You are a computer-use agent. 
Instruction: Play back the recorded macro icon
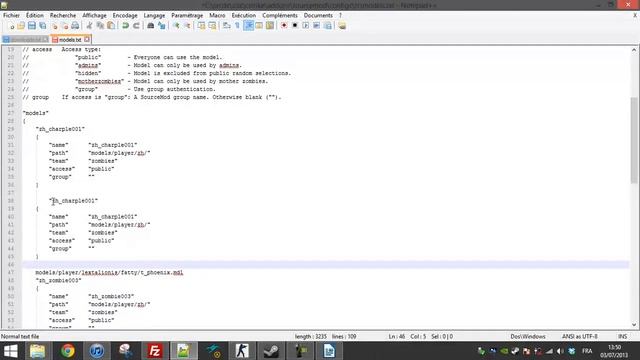tap(306, 26)
